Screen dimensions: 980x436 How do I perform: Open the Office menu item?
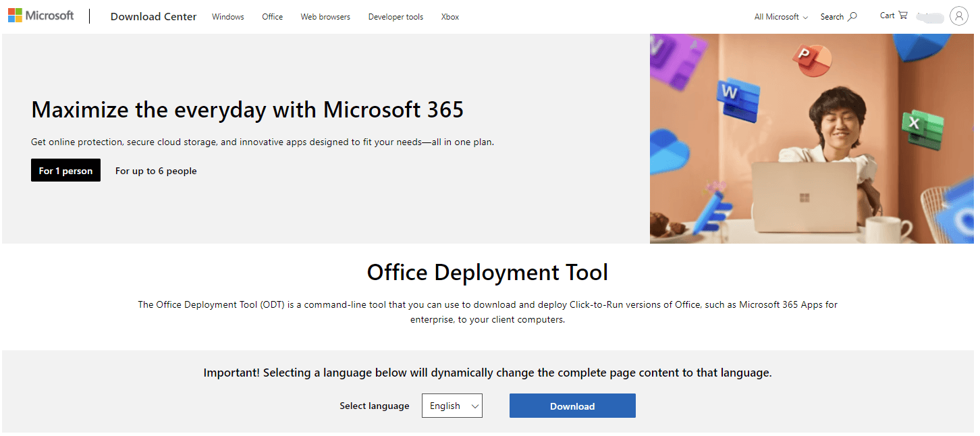273,17
